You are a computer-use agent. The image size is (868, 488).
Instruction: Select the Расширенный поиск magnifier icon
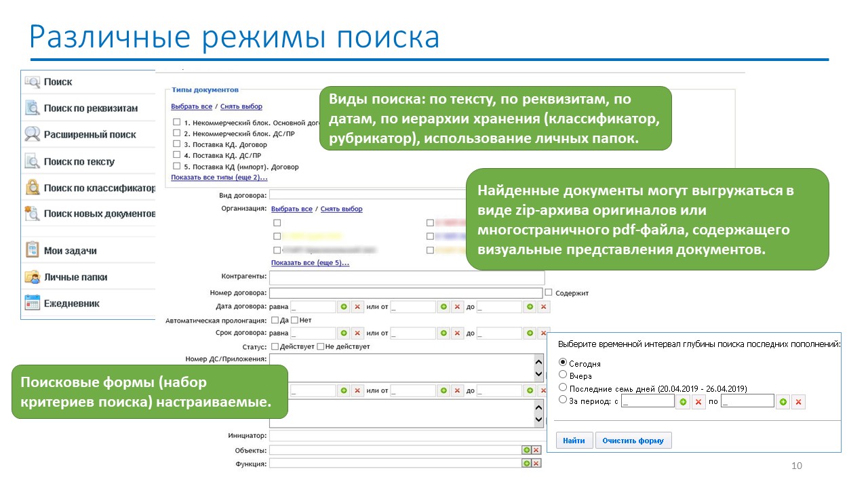tap(32, 134)
